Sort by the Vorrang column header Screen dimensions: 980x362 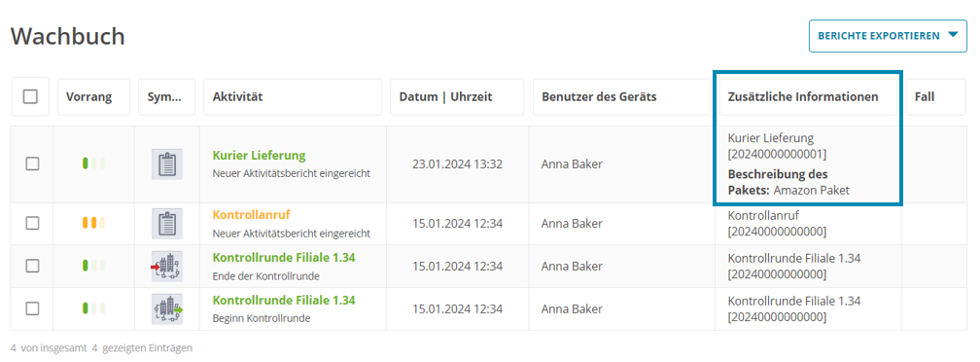pos(93,97)
